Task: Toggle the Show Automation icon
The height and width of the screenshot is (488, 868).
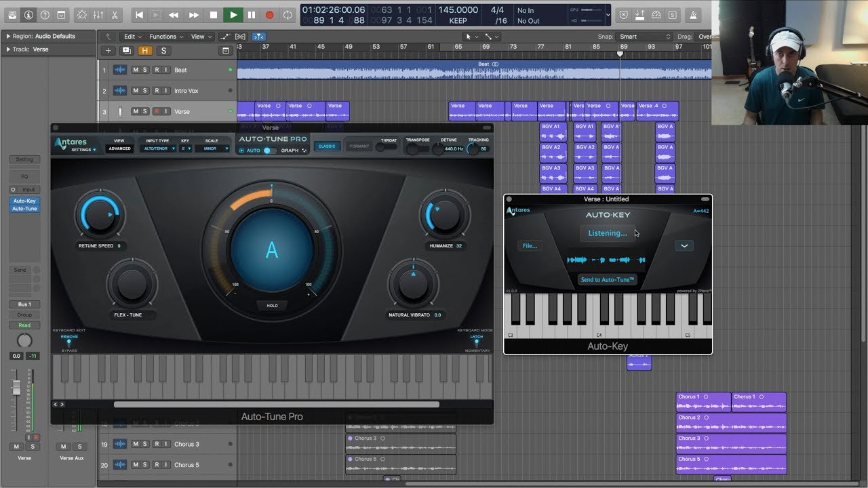Action: click(x=226, y=37)
